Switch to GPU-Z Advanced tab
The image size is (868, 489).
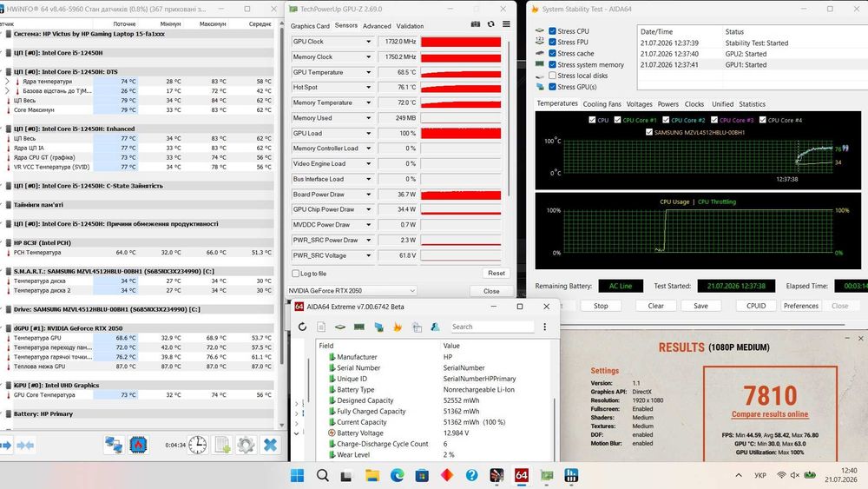(x=377, y=26)
